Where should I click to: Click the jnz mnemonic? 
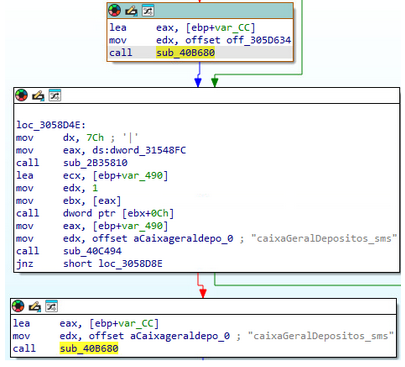[25, 264]
